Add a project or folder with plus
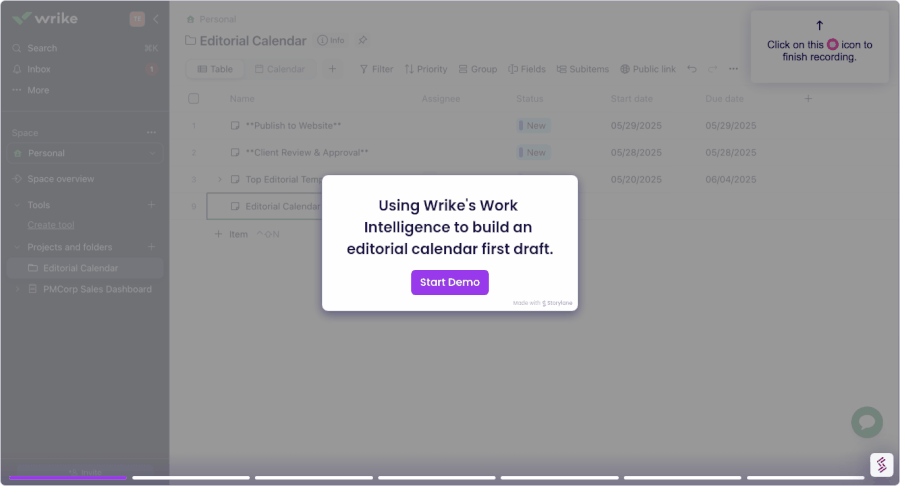The height and width of the screenshot is (486, 900). [x=151, y=247]
